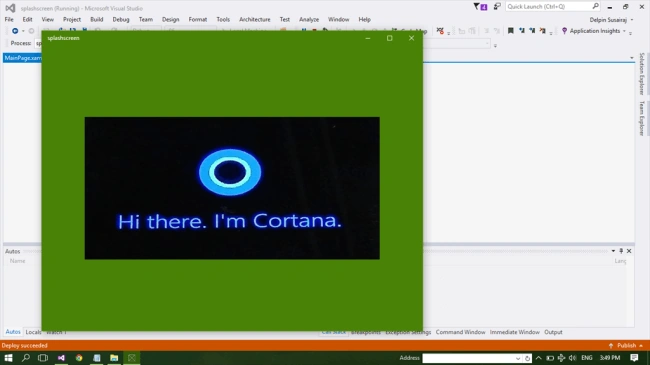Click refresh icon beside Address bar
The width and height of the screenshot is (650, 365).
point(527,358)
